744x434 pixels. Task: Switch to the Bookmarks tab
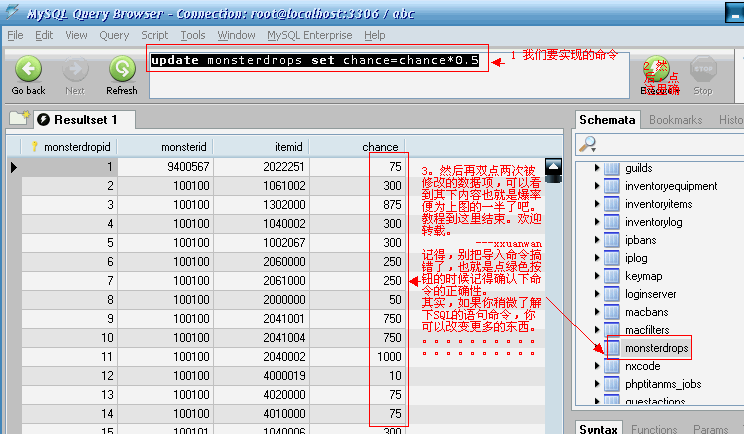pyautogui.click(x=675, y=120)
